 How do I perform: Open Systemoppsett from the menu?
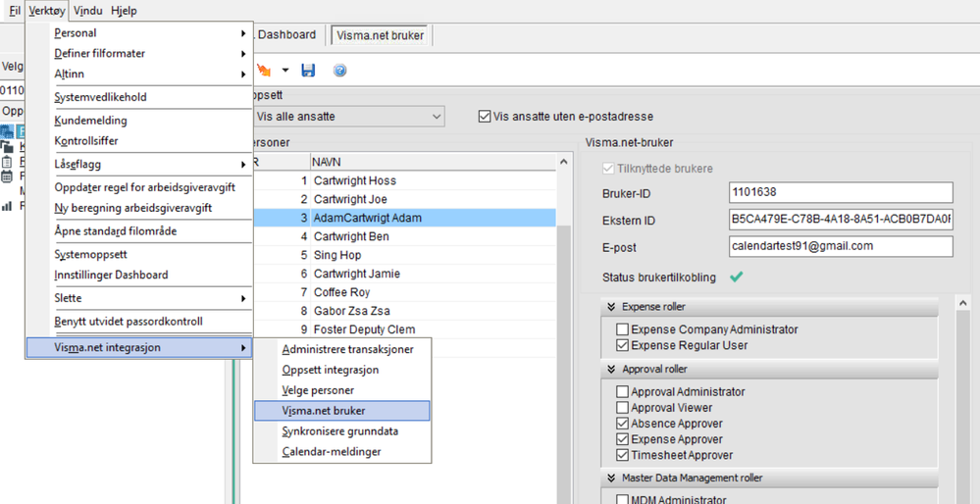(138, 255)
